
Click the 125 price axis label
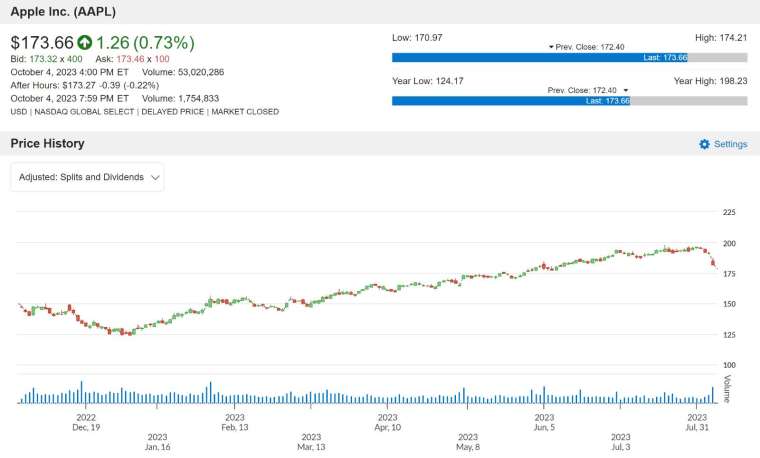pos(729,335)
